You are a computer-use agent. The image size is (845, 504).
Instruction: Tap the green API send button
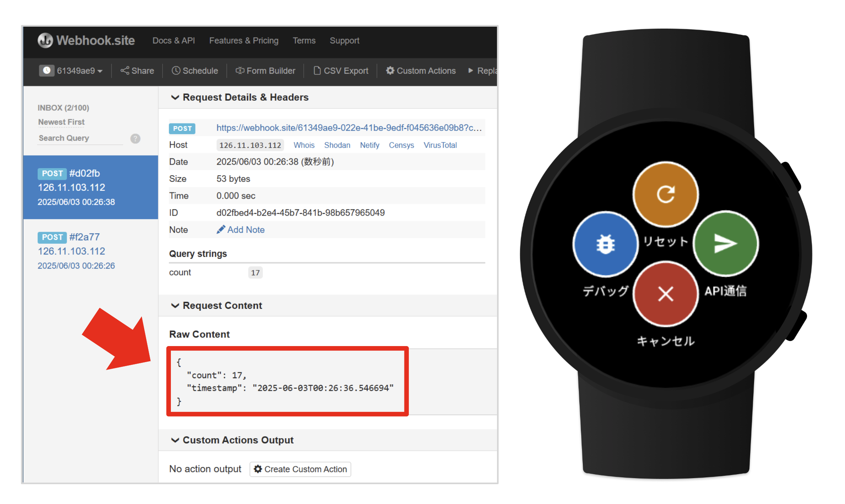click(725, 243)
